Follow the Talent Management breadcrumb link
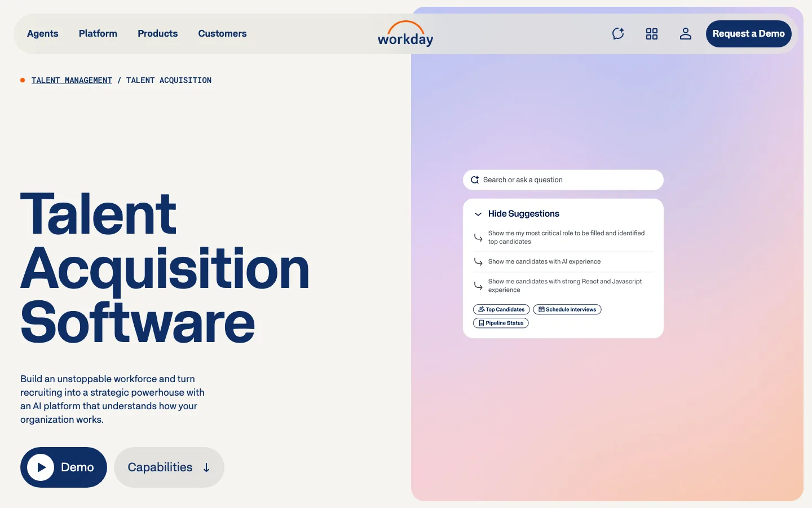This screenshot has height=508, width=812. point(72,80)
